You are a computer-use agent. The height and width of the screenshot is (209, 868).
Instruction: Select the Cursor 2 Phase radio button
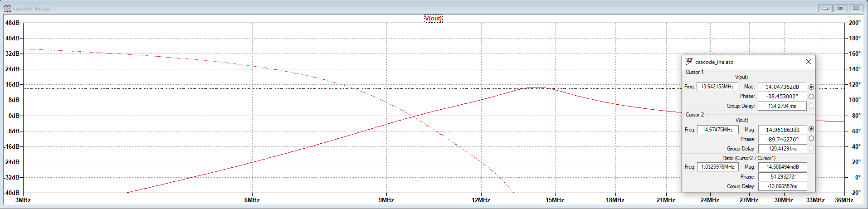point(811,139)
